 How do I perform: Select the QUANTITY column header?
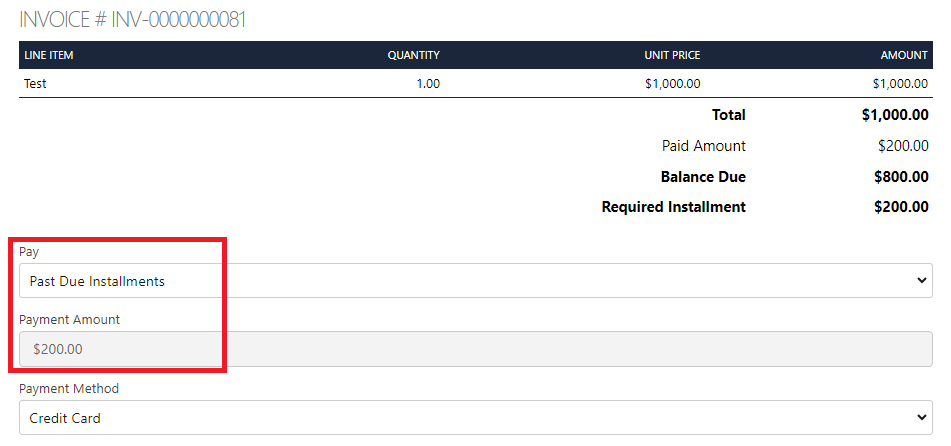[413, 55]
